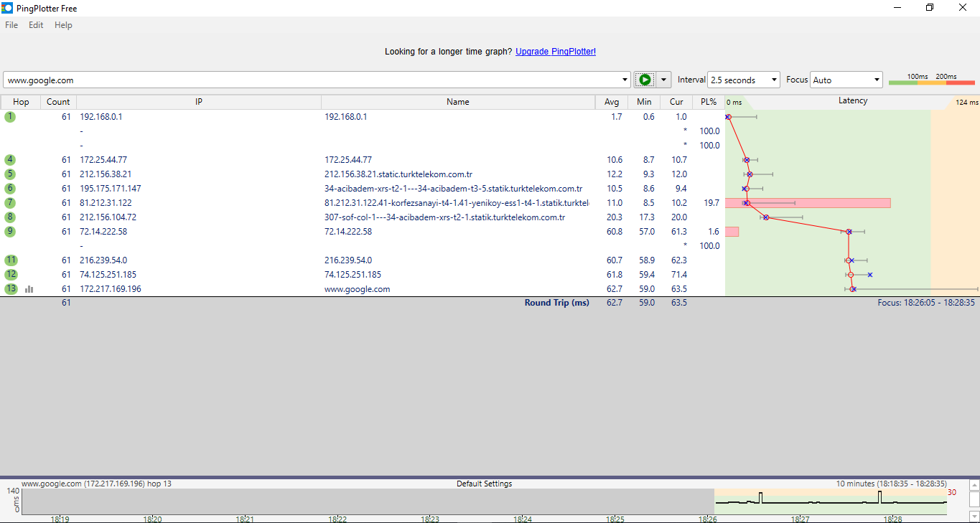The image size is (980, 523).
Task: Click the www.google.com target address field
Action: click(x=312, y=80)
